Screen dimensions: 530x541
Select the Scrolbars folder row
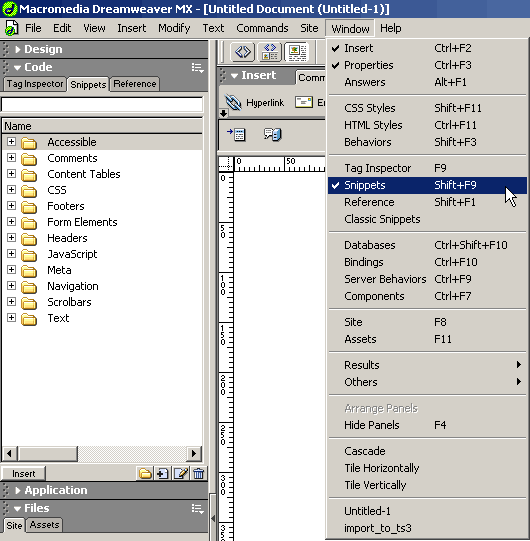click(x=102, y=302)
